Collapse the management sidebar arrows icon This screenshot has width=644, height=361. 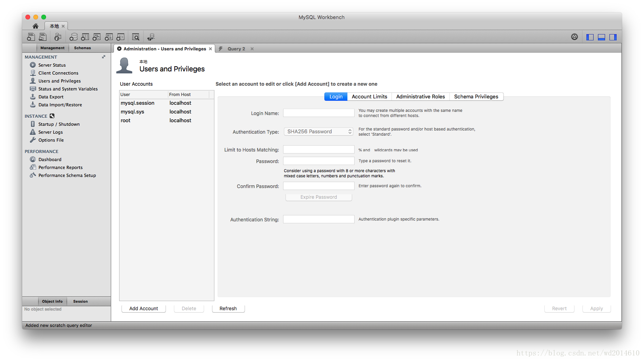click(104, 57)
